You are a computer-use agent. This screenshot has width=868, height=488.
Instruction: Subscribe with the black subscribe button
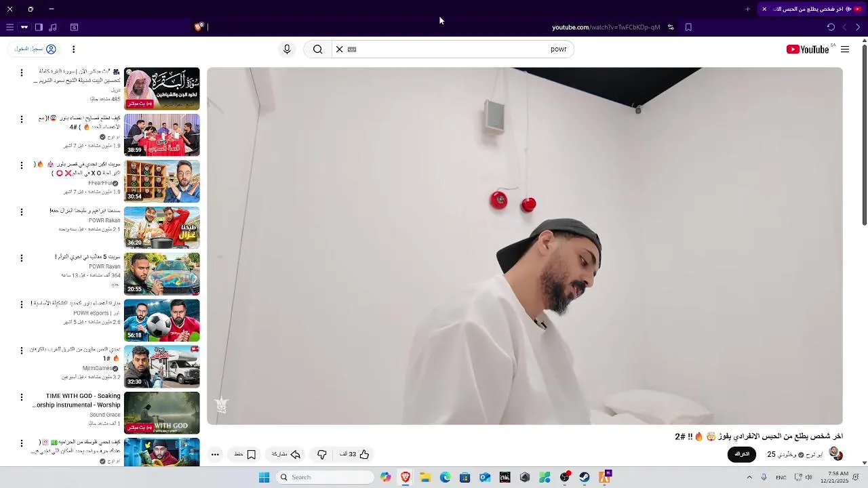[x=742, y=454]
